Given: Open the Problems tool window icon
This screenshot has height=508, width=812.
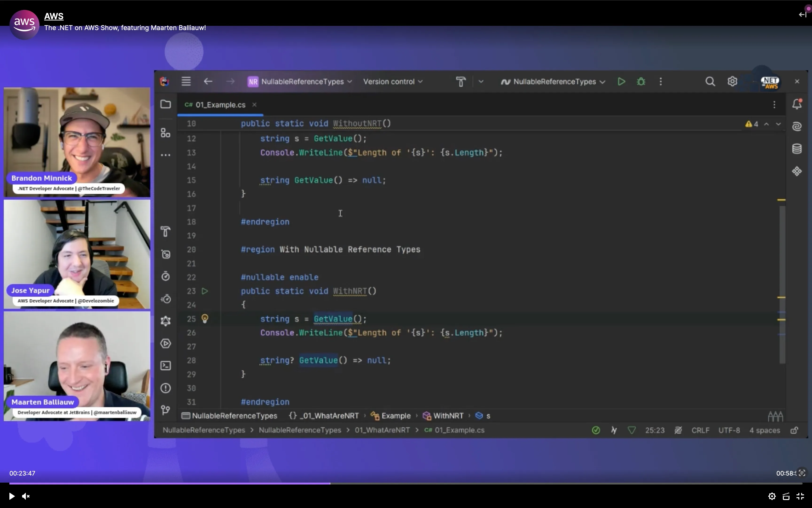Looking at the screenshot, I should (x=165, y=388).
